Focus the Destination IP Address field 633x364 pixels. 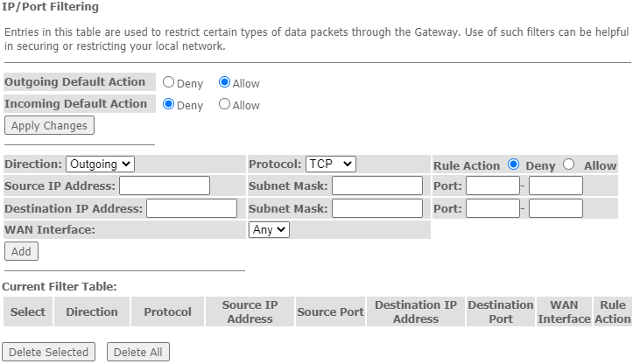pos(192,208)
